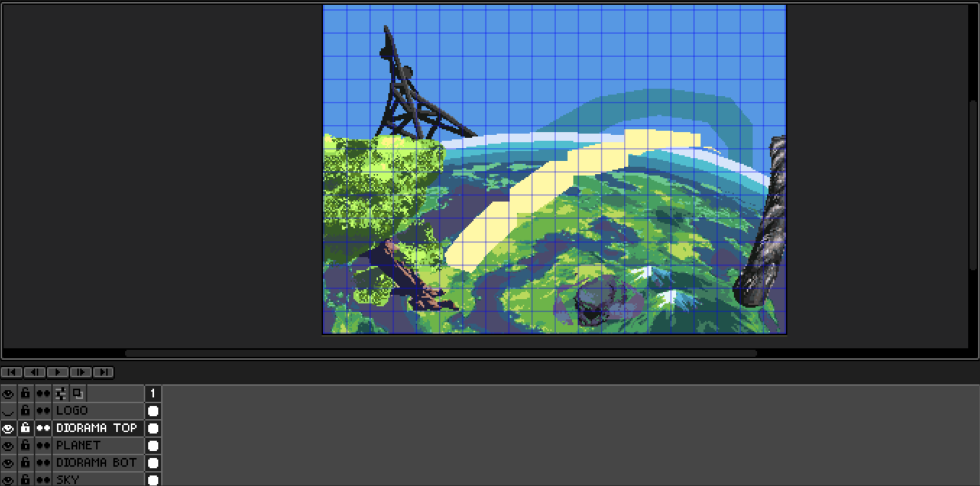Toggle continuous cels for all layers in header
Screen dimensions: 980x486
click(43, 394)
